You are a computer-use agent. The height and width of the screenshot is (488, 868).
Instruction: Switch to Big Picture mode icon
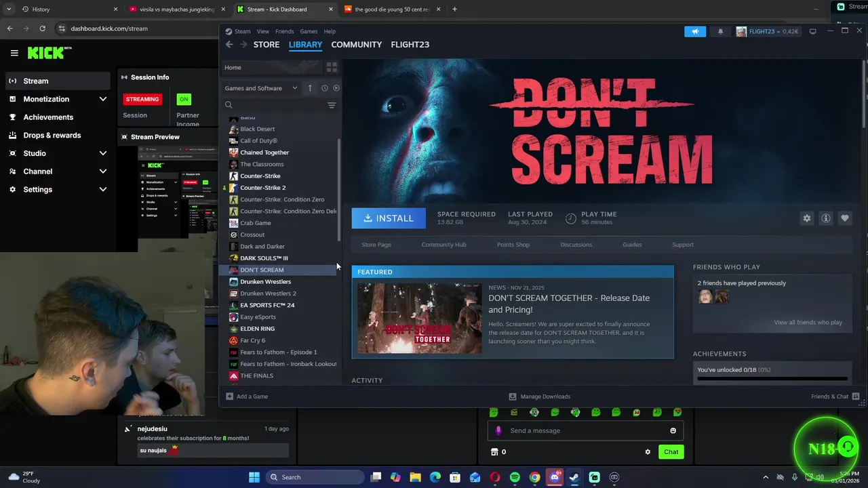812,31
